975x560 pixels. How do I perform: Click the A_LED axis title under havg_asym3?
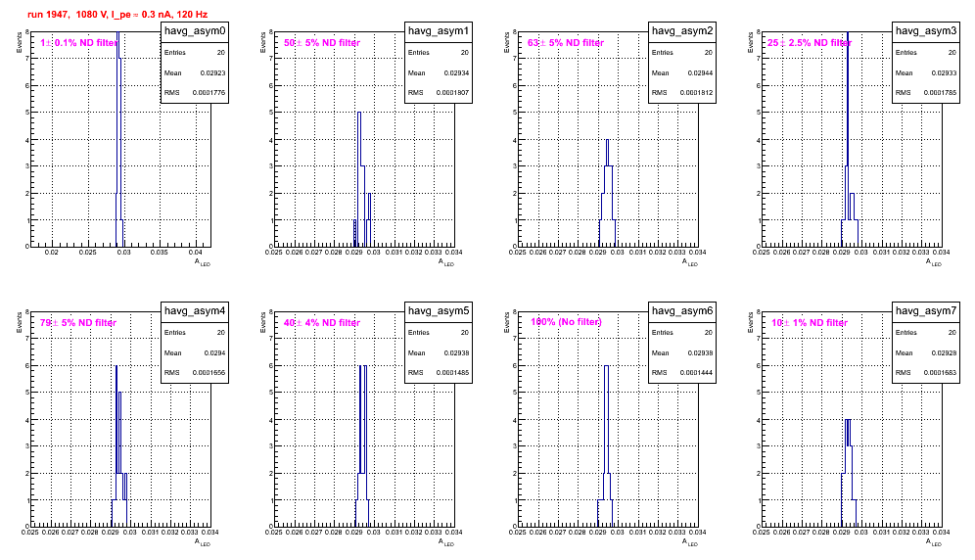tap(934, 262)
